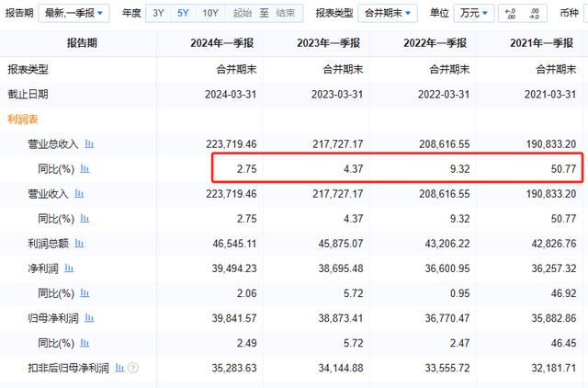Click chart icon beside 扣非后归母净利润
Image resolution: width=588 pixels, height=388 pixels.
coord(116,368)
